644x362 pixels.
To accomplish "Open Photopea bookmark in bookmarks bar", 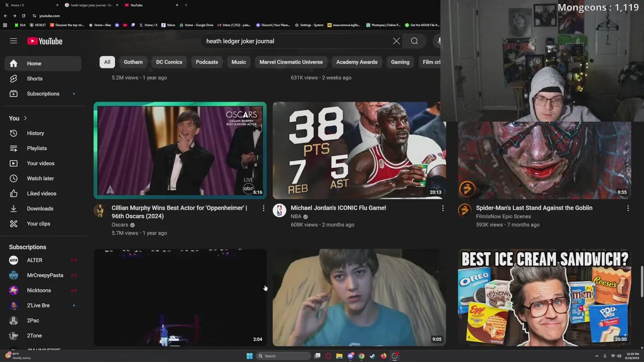I will point(383,25).
